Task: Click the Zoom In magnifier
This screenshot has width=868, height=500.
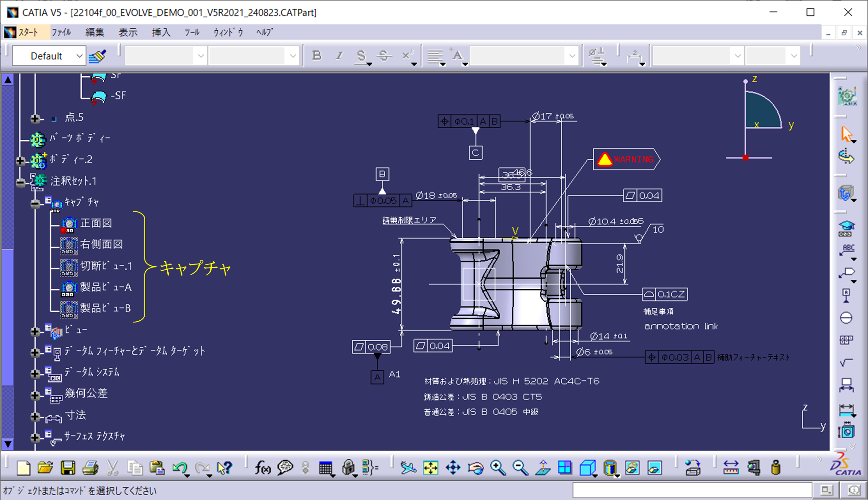Action: pyautogui.click(x=498, y=468)
